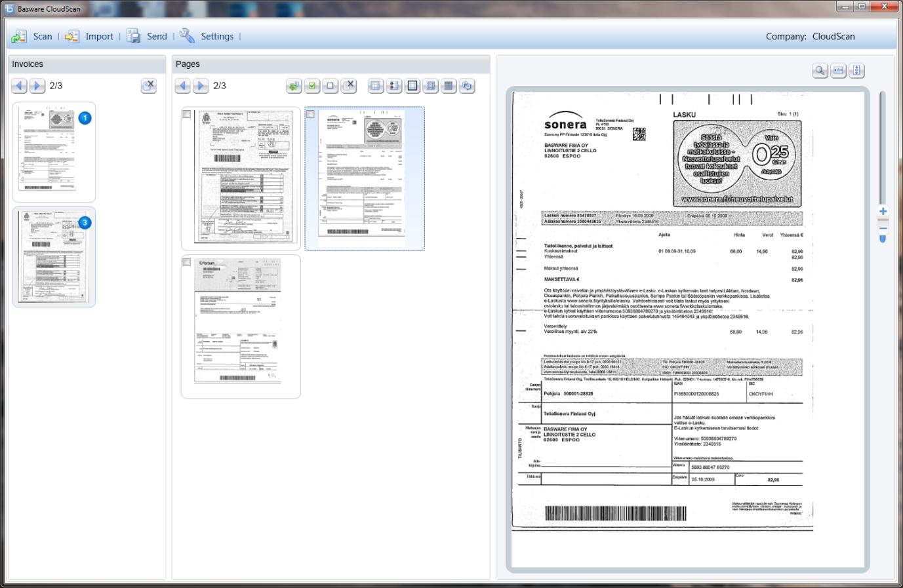
Task: Go to previous page in Pages panel
Action: click(183, 86)
